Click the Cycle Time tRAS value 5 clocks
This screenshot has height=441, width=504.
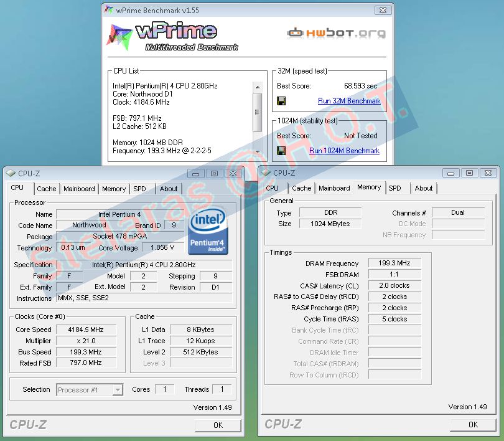pos(394,319)
